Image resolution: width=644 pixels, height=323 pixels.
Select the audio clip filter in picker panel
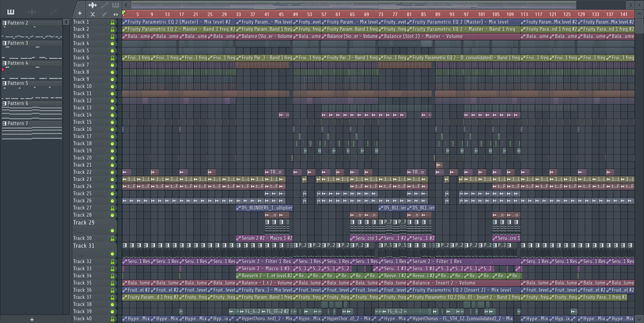pos(32,12)
